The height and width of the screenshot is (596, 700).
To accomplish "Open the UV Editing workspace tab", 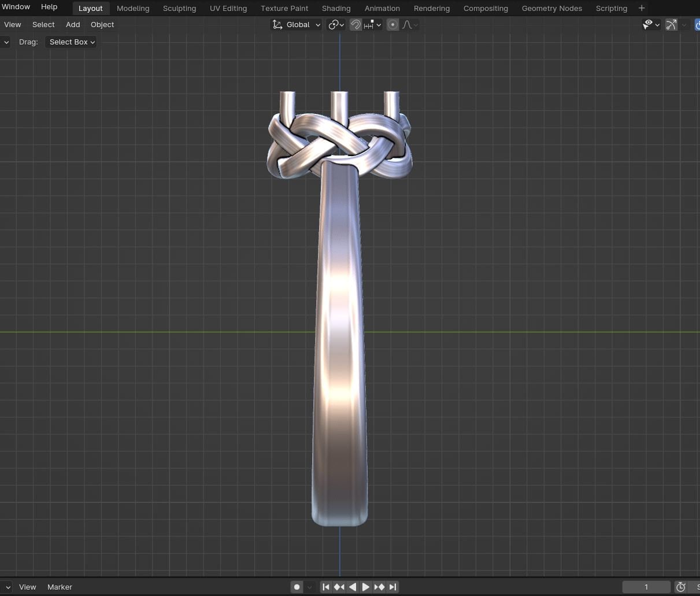I will click(x=228, y=8).
